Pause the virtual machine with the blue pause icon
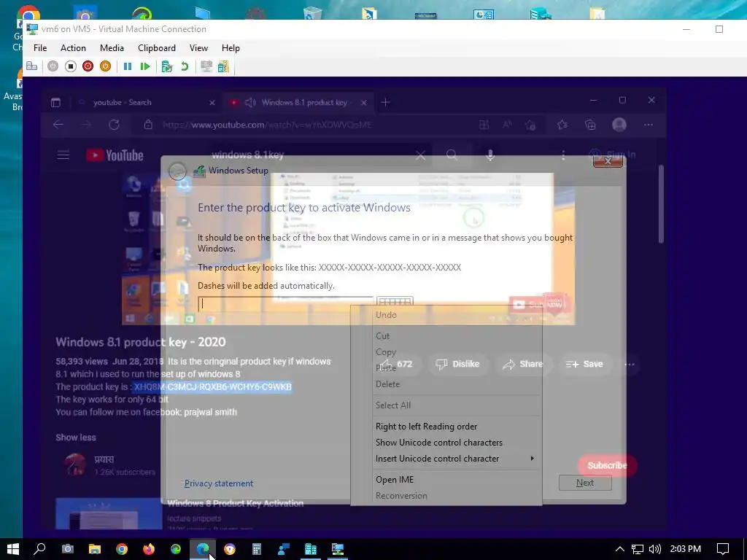 tap(127, 66)
